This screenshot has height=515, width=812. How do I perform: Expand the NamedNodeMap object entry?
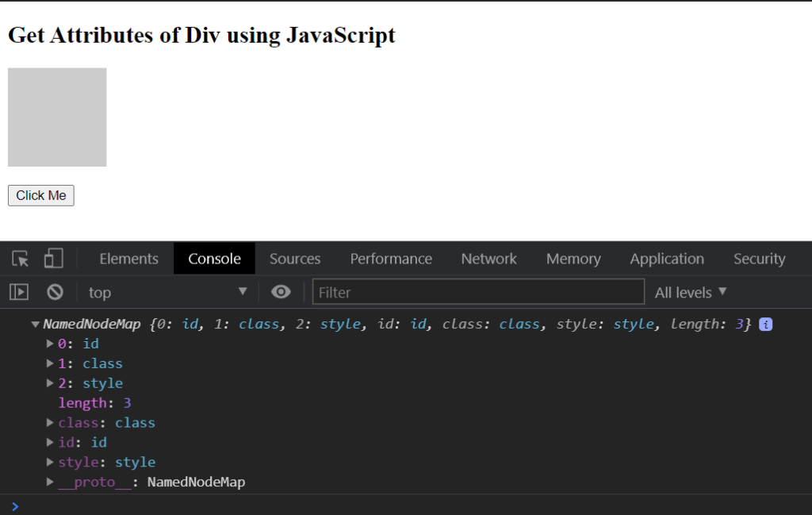pos(35,324)
